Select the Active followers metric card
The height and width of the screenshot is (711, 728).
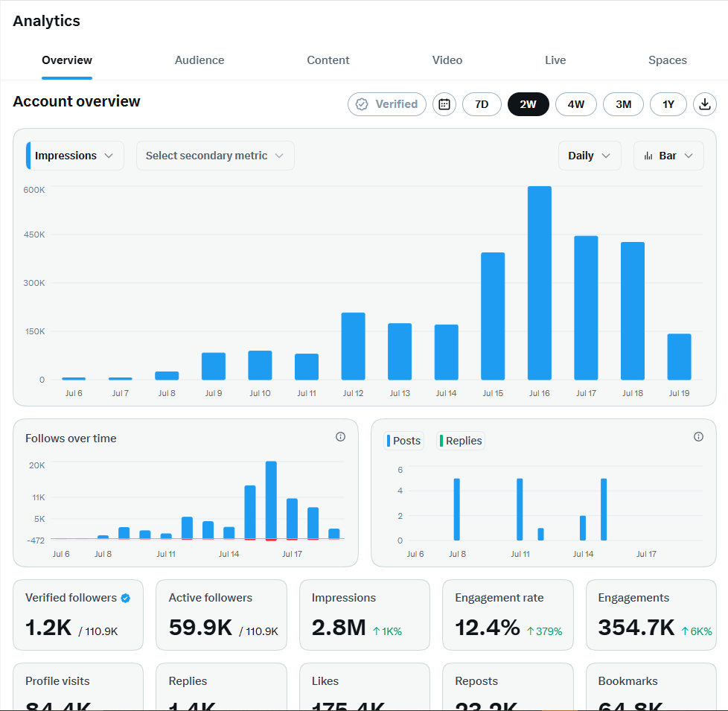coord(221,615)
